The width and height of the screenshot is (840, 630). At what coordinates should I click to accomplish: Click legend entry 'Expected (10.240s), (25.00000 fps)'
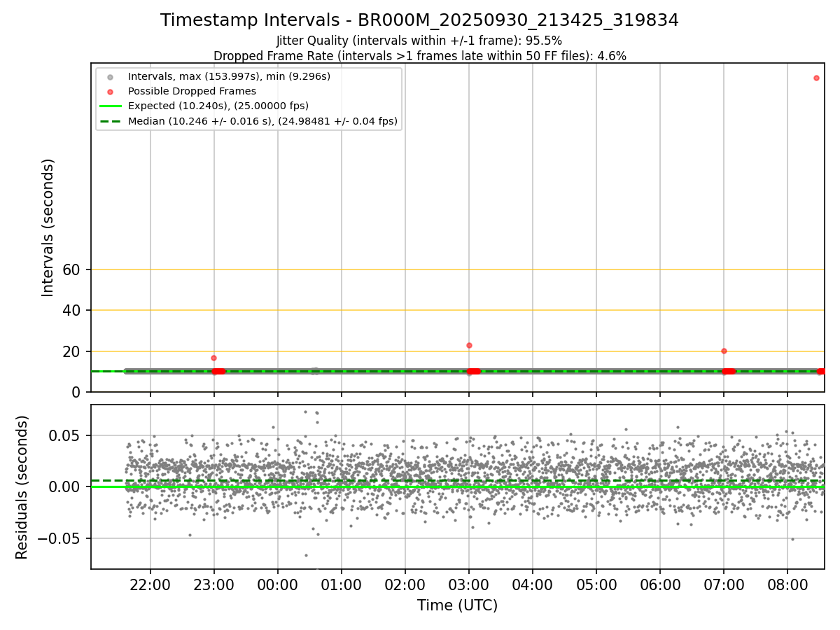[218, 106]
